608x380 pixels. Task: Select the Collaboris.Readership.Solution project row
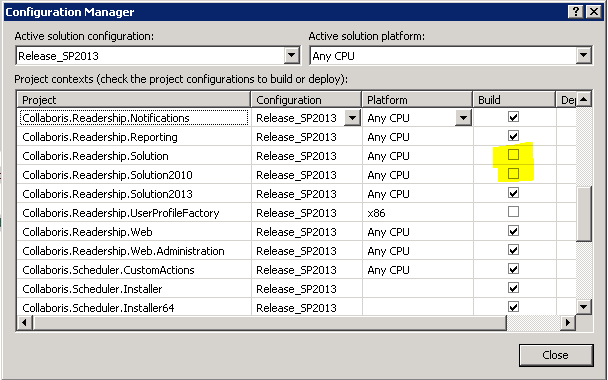134,156
